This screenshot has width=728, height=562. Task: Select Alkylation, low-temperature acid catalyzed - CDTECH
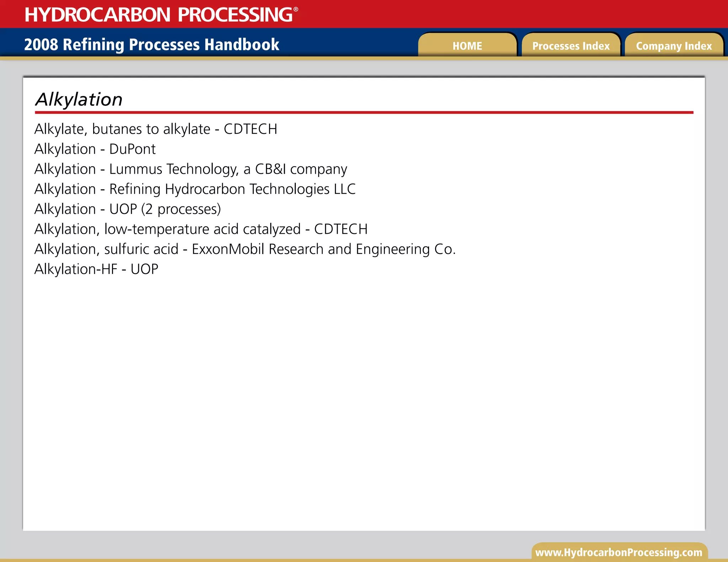click(x=201, y=229)
